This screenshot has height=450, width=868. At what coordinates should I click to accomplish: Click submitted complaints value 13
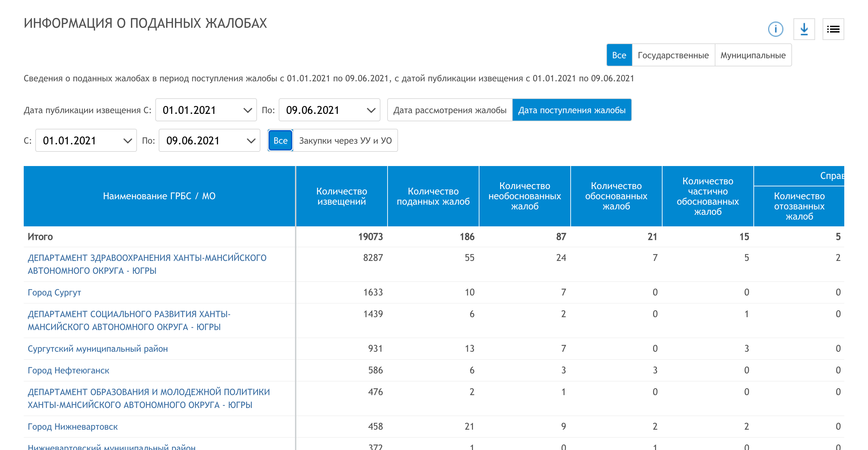[x=470, y=349]
